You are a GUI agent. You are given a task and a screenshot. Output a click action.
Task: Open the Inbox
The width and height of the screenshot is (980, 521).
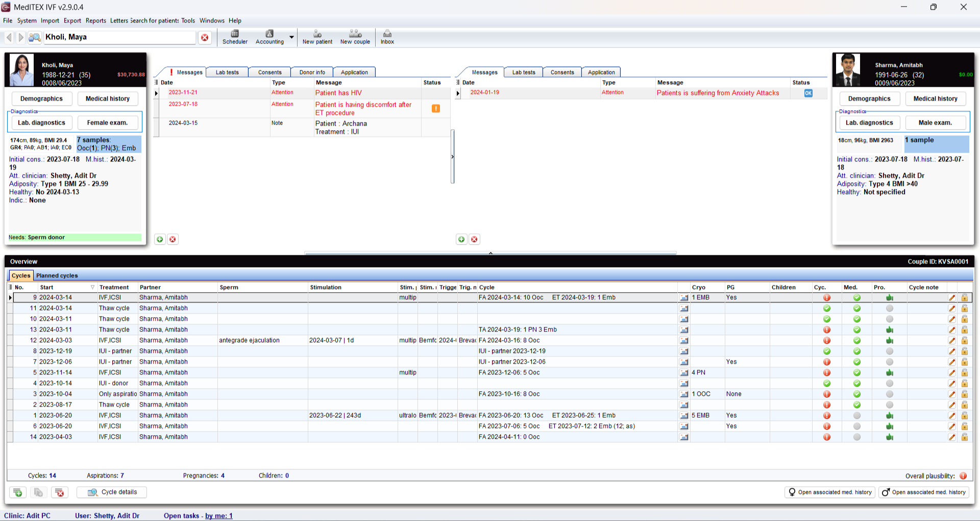pyautogui.click(x=387, y=37)
